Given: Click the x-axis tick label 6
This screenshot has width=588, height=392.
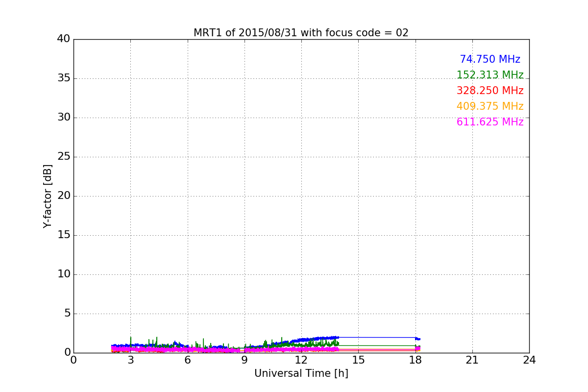Looking at the screenshot, I should point(187,360).
